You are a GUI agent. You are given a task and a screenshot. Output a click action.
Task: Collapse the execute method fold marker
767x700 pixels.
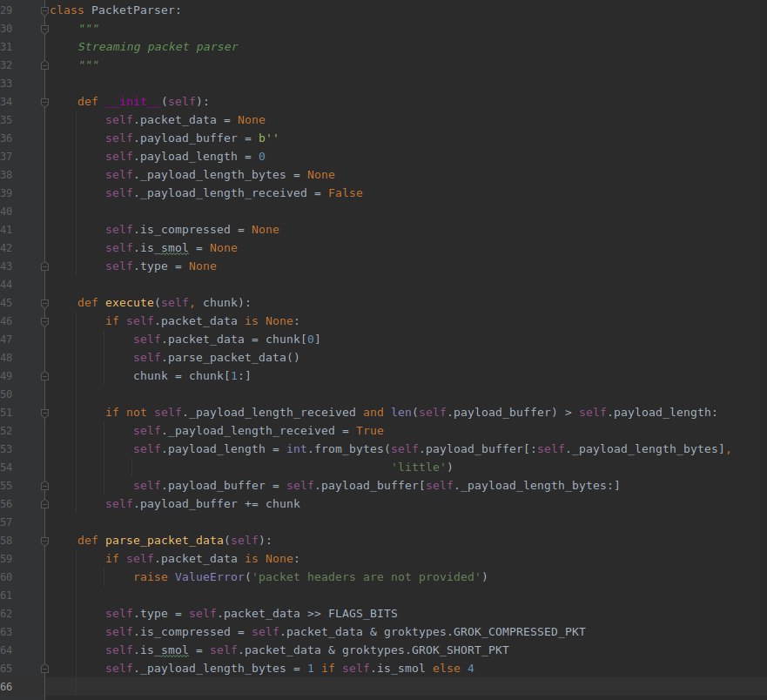44,303
